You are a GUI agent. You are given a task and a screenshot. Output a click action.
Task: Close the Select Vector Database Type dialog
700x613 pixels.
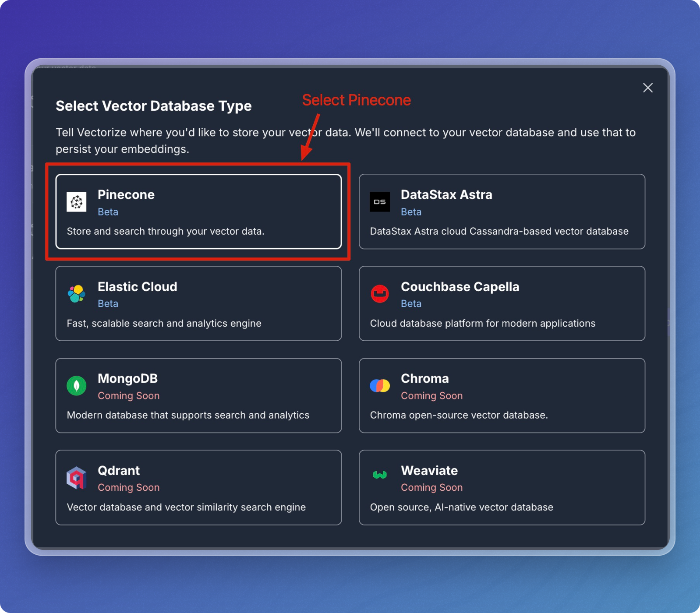pyautogui.click(x=647, y=88)
